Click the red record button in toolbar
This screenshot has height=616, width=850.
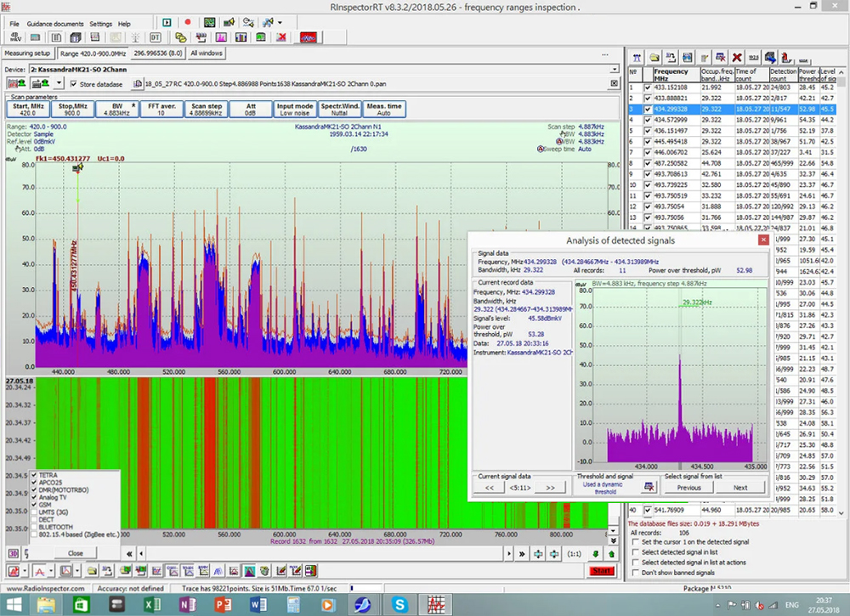(187, 22)
